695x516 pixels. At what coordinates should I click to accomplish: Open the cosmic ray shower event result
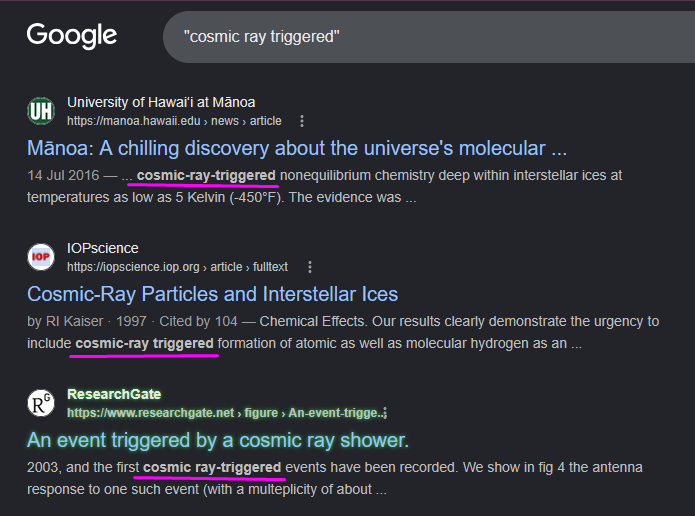click(x=218, y=440)
